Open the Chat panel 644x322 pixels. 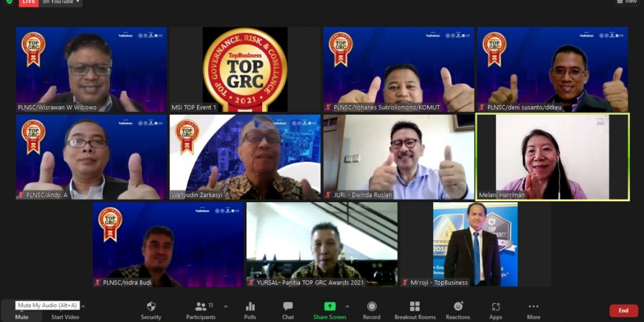288,311
